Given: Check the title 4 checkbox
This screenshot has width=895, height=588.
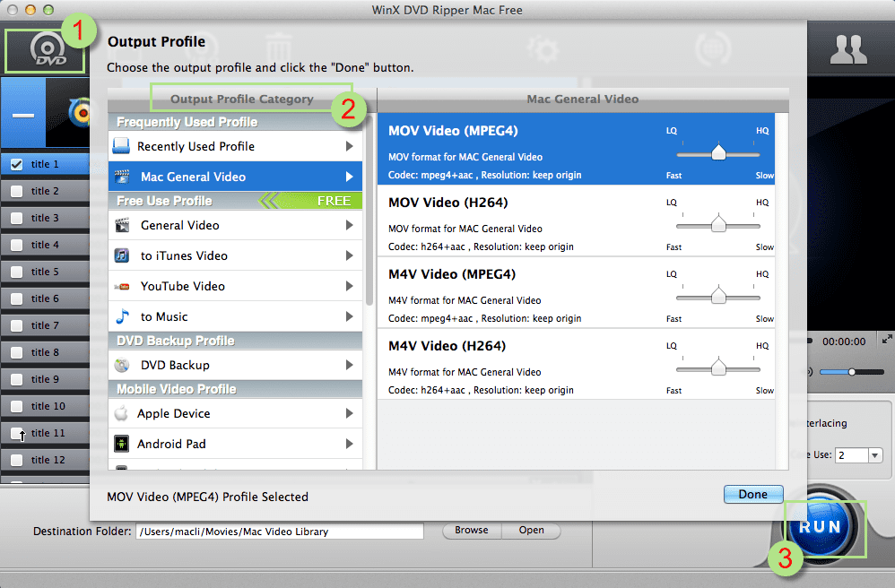Looking at the screenshot, I should (x=16, y=245).
